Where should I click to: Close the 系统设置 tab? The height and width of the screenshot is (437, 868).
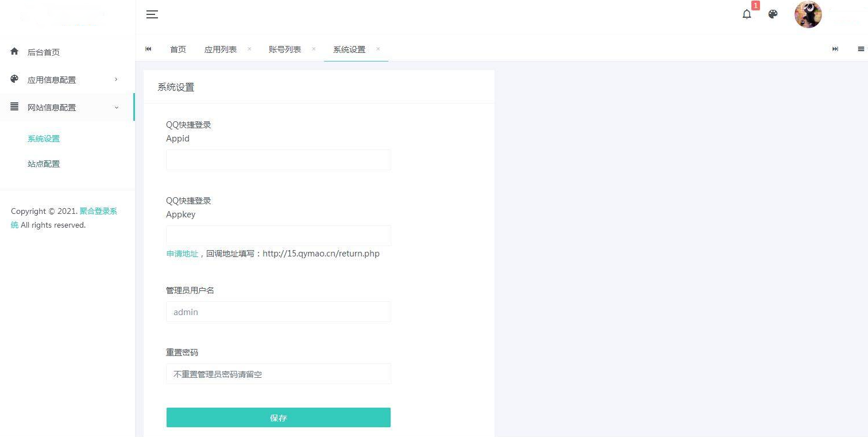click(x=378, y=49)
